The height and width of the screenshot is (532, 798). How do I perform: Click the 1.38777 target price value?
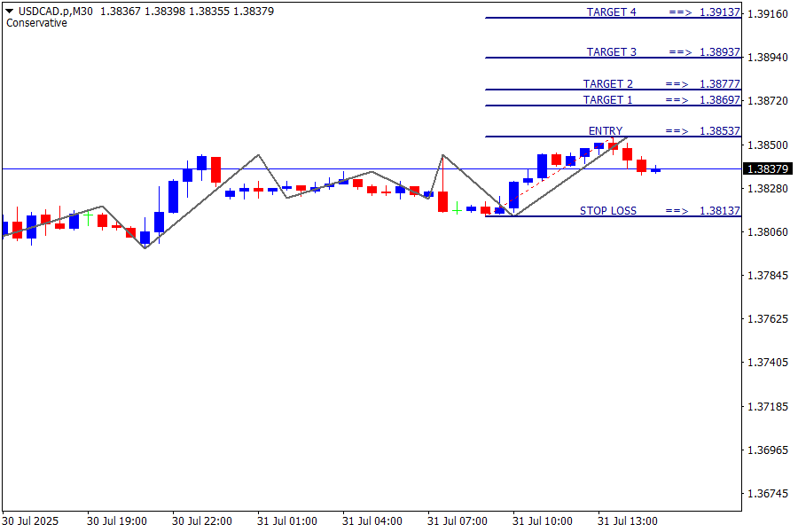pyautogui.click(x=720, y=84)
